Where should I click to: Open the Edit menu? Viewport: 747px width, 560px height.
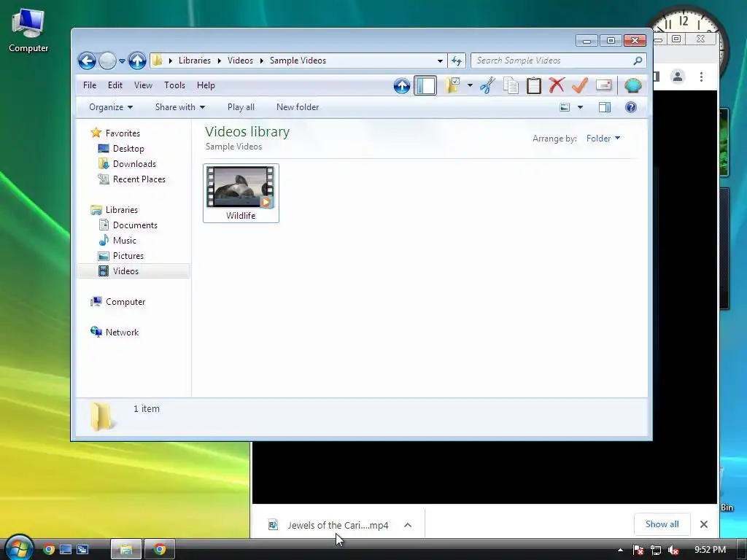[115, 85]
